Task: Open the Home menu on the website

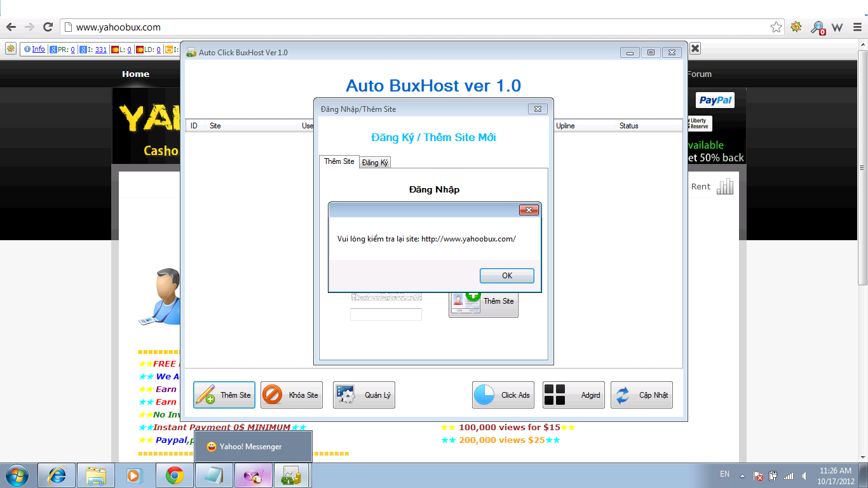Action: pyautogui.click(x=136, y=74)
